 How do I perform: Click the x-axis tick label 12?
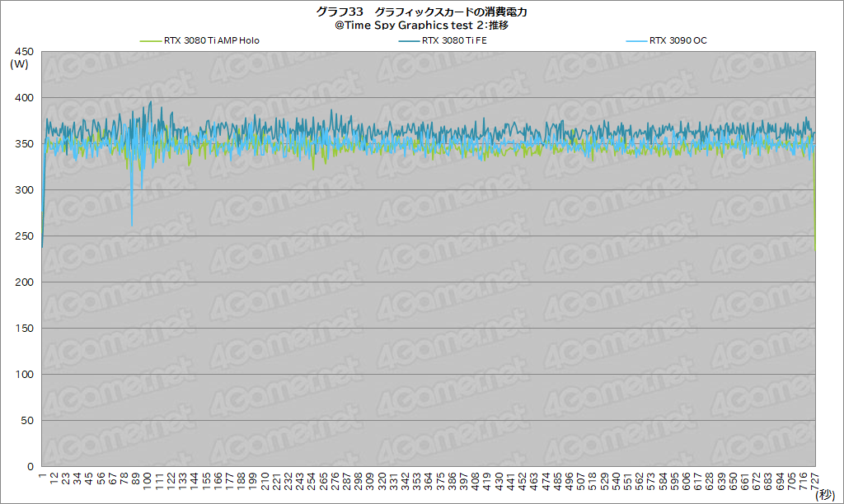pyautogui.click(x=54, y=478)
